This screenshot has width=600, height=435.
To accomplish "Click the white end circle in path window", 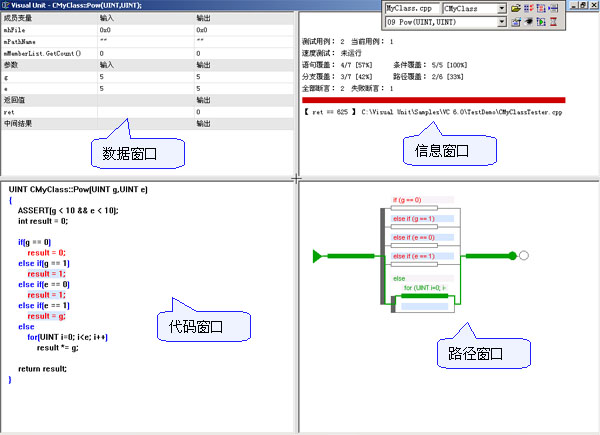I will 524,256.
